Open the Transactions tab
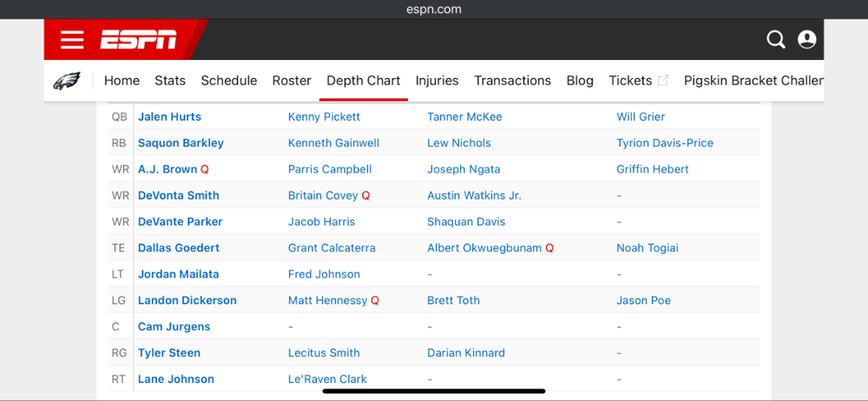 (512, 81)
